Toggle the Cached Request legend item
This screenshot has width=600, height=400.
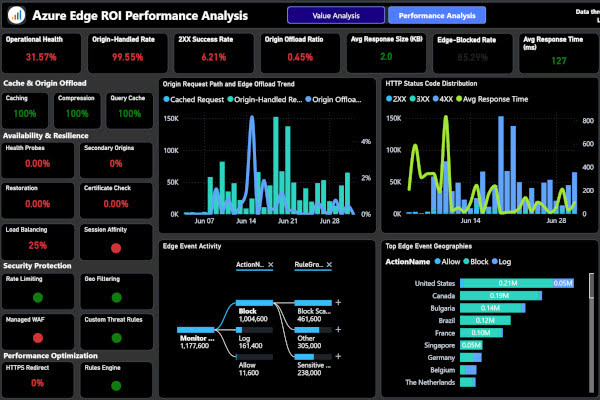point(194,100)
